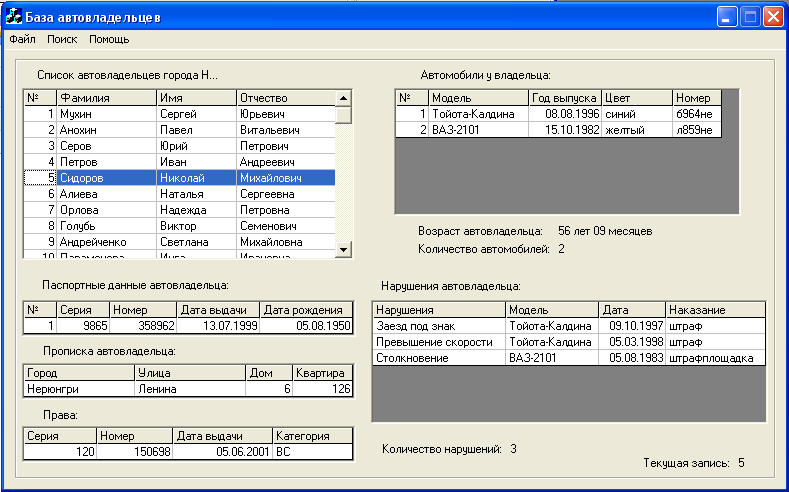Viewport: 789px width, 492px height.
Task: Click street cell Ленина
Action: [190, 389]
